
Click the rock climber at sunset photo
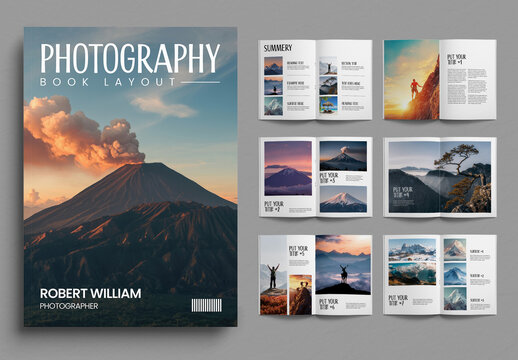click(412, 80)
